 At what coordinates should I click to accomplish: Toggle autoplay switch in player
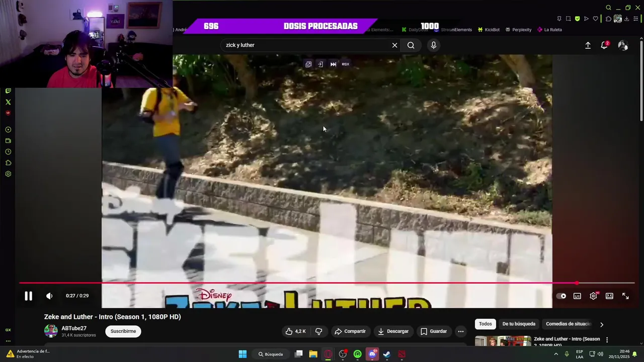(x=561, y=296)
